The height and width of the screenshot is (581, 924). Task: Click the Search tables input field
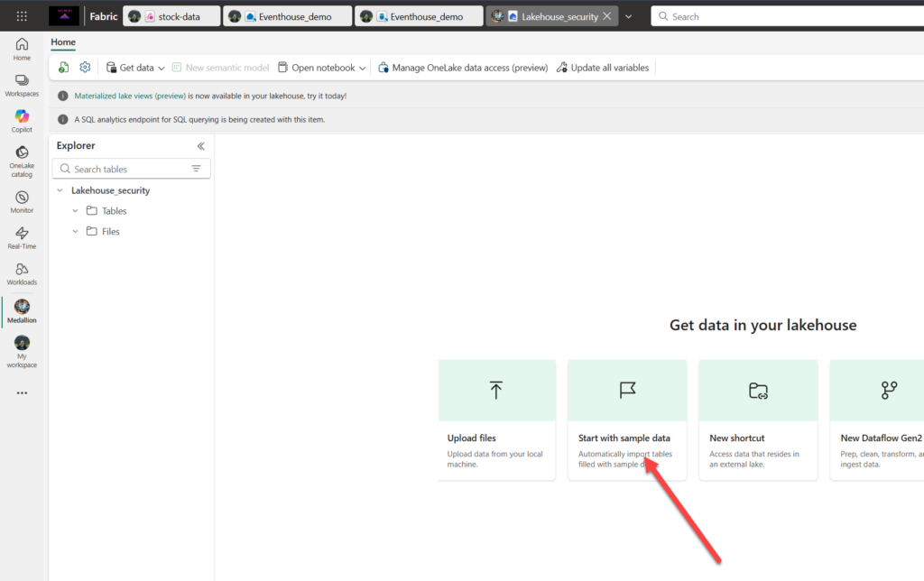(126, 169)
